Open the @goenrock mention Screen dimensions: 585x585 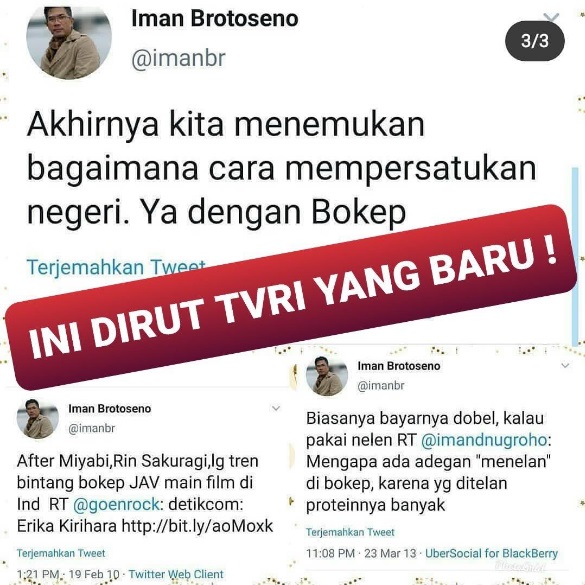pyautogui.click(x=116, y=504)
